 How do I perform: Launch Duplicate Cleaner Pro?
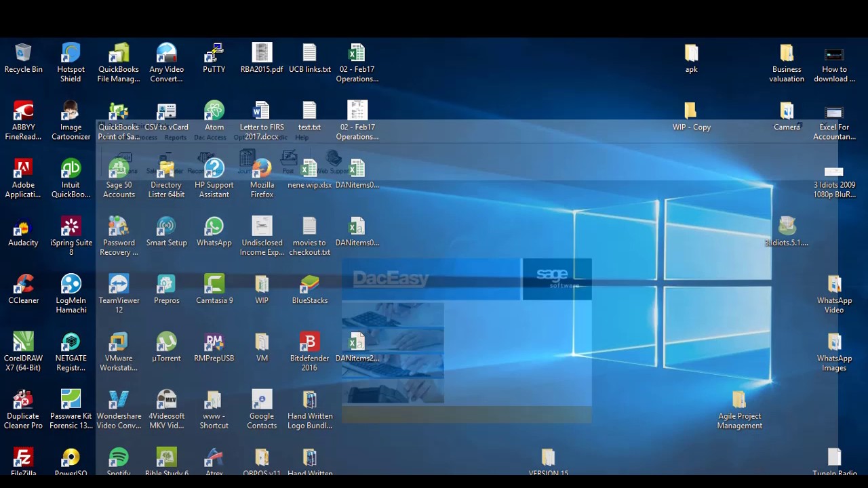23,409
